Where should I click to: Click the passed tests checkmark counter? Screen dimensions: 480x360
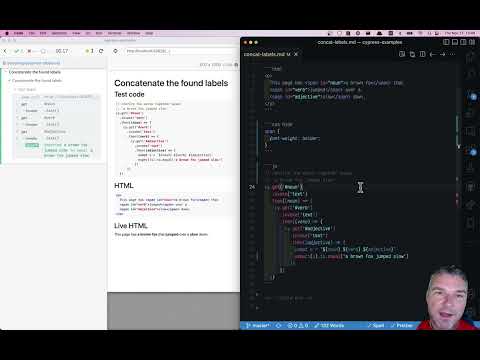pyautogui.click(x=18, y=51)
